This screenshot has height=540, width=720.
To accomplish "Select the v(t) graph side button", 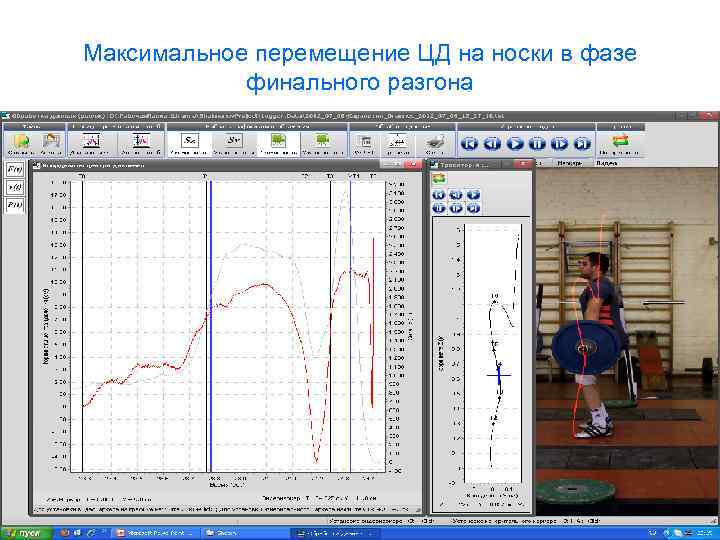I will 14,187.
